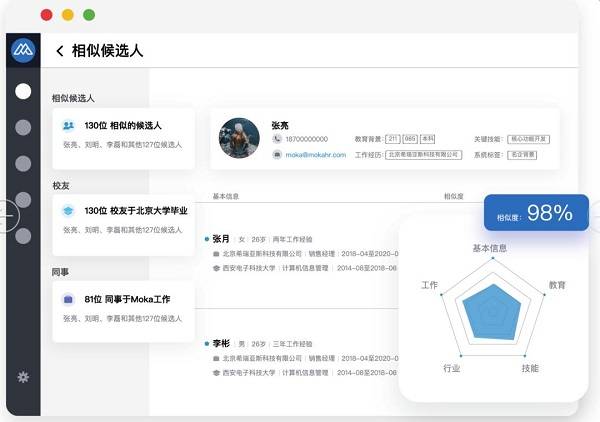Click the 北京希瑞亚斯科技有限公司 work tag
The height and width of the screenshot is (422, 600).
point(423,155)
